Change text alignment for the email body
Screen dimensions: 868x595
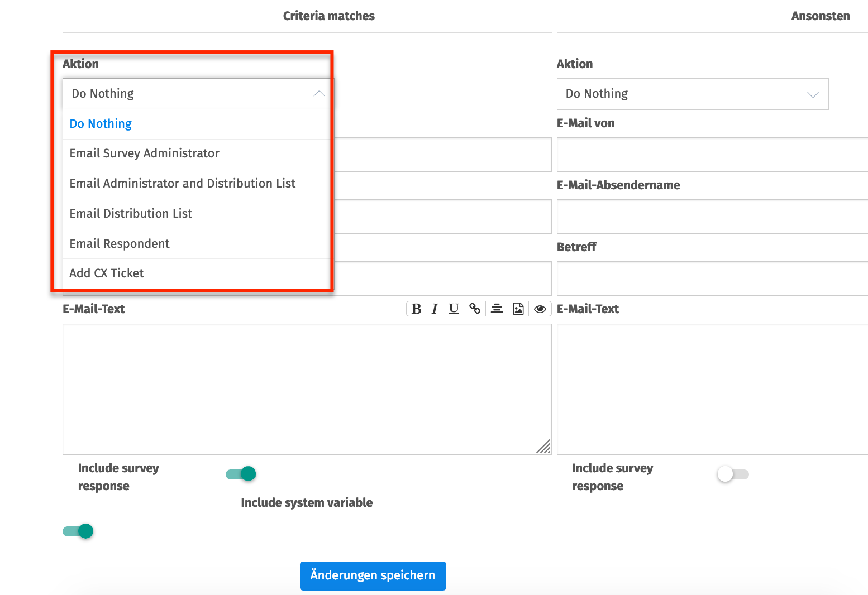497,309
